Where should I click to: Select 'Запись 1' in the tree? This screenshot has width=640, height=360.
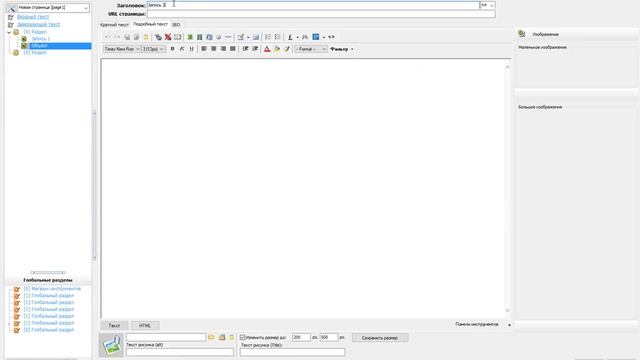[x=40, y=39]
